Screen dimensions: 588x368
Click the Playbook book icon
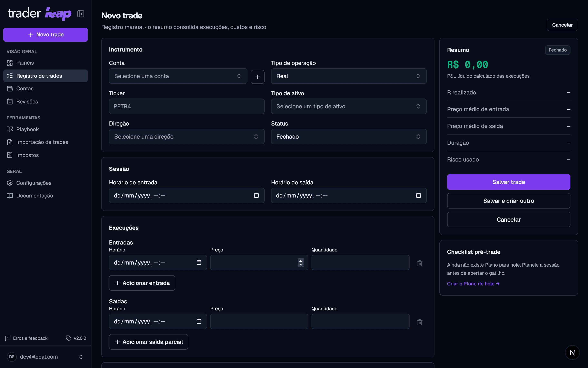click(10, 129)
